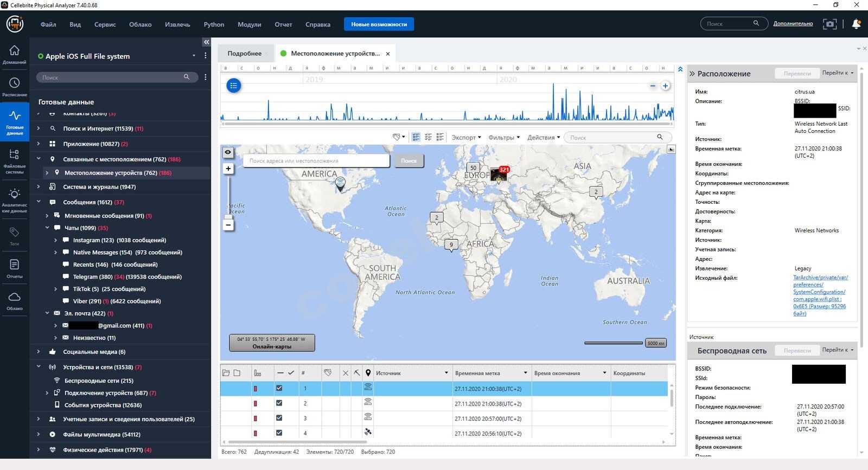Screen dimensions: 868x470
Task: Click the notification bell icon
Action: coord(856,24)
